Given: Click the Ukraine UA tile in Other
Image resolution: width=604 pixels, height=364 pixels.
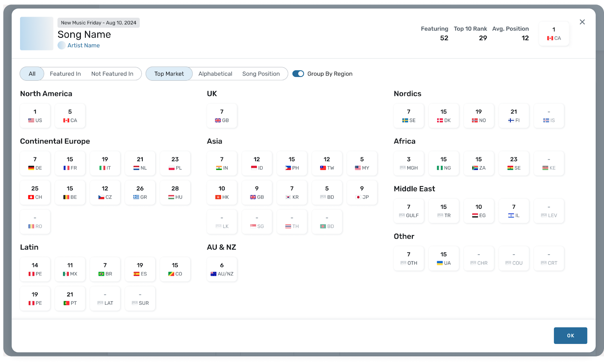Looking at the screenshot, I should (444, 259).
